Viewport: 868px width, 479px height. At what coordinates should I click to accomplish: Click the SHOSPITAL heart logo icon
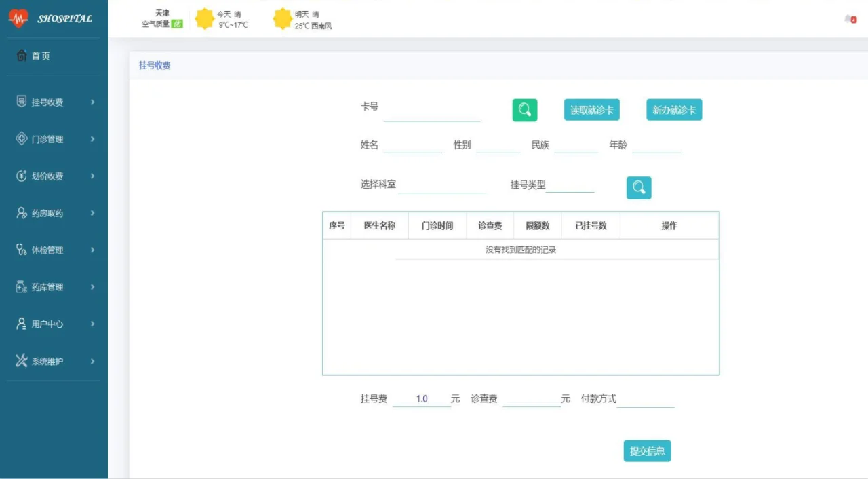coord(18,18)
